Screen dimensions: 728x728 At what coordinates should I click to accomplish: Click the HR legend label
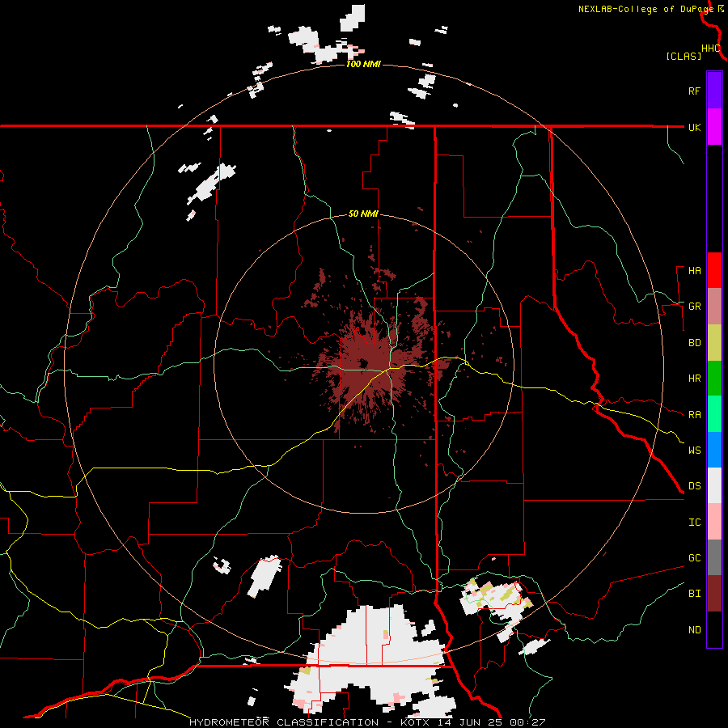tap(694, 379)
